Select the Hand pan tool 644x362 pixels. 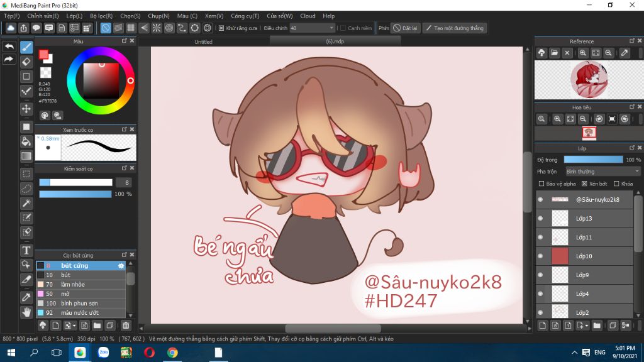tap(26, 312)
